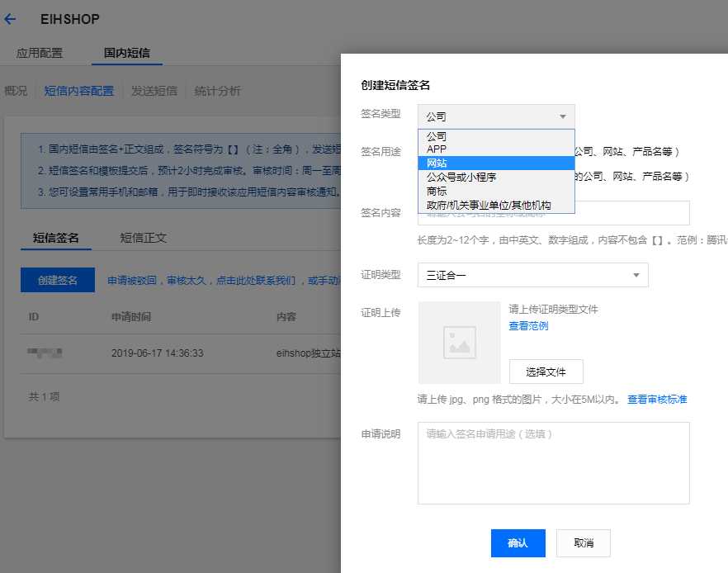Click the 共 1 项 total count text
The height and width of the screenshot is (573, 728).
[44, 396]
